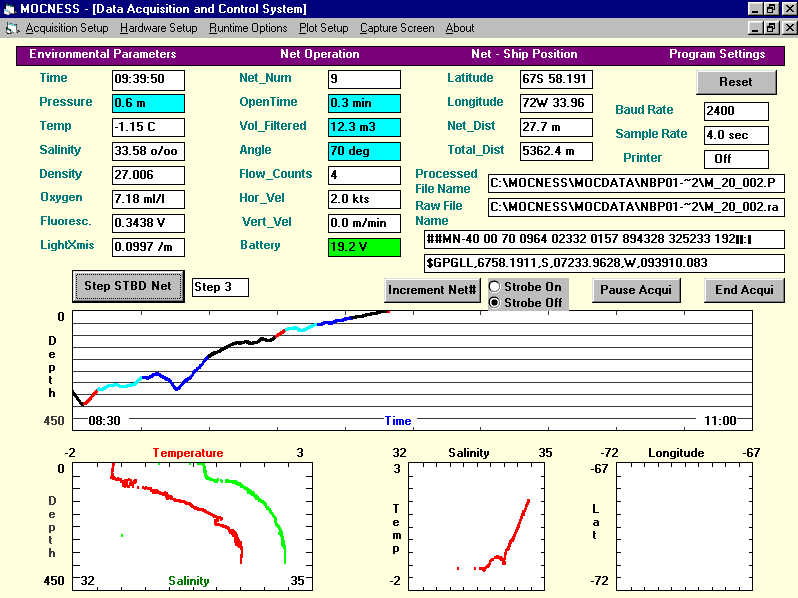Click the ##MN-40 raw data string field
This screenshot has width=798, height=598.
(604, 239)
